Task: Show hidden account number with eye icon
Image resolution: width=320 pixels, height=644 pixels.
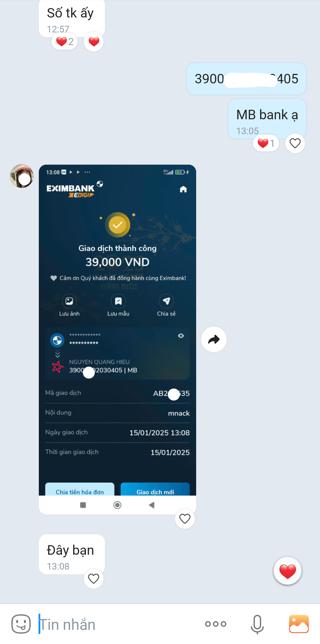Action: click(181, 336)
